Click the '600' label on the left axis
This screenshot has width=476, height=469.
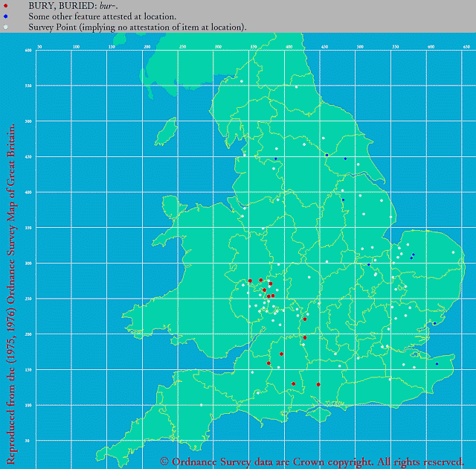click(28, 50)
